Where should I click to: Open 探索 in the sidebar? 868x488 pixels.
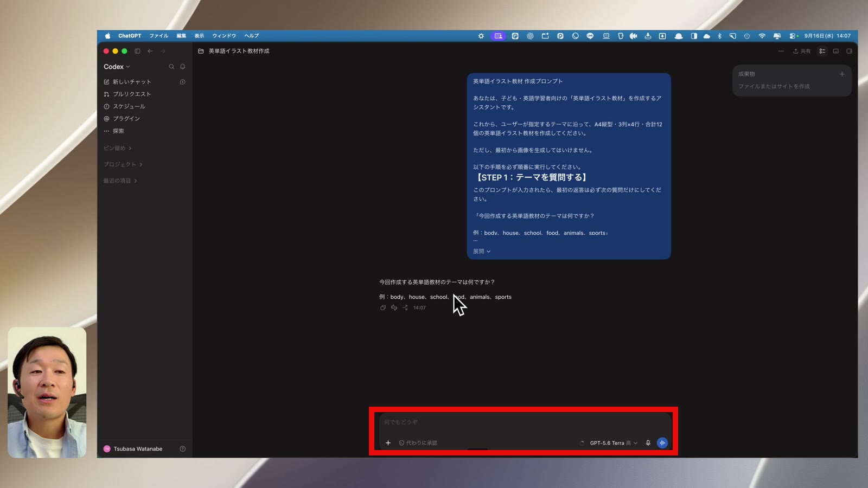tap(114, 131)
